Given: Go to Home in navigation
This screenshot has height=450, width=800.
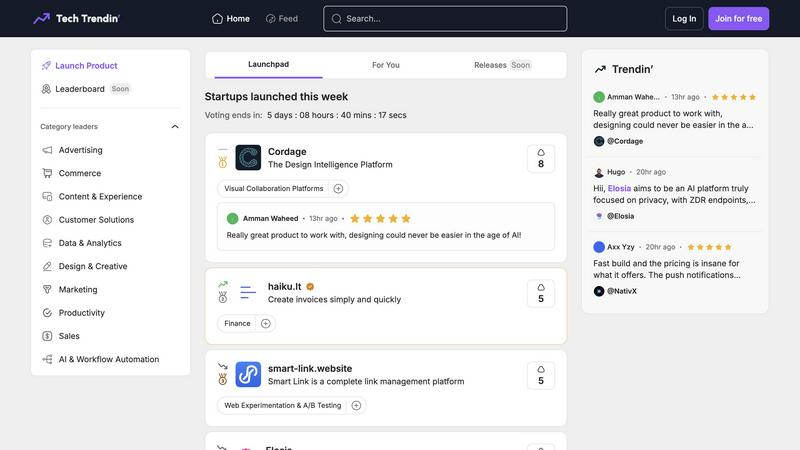Looking at the screenshot, I should tap(231, 19).
